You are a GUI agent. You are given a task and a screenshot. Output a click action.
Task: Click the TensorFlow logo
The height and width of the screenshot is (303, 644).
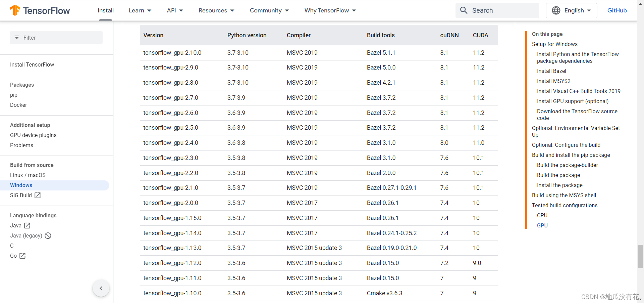point(40,10)
